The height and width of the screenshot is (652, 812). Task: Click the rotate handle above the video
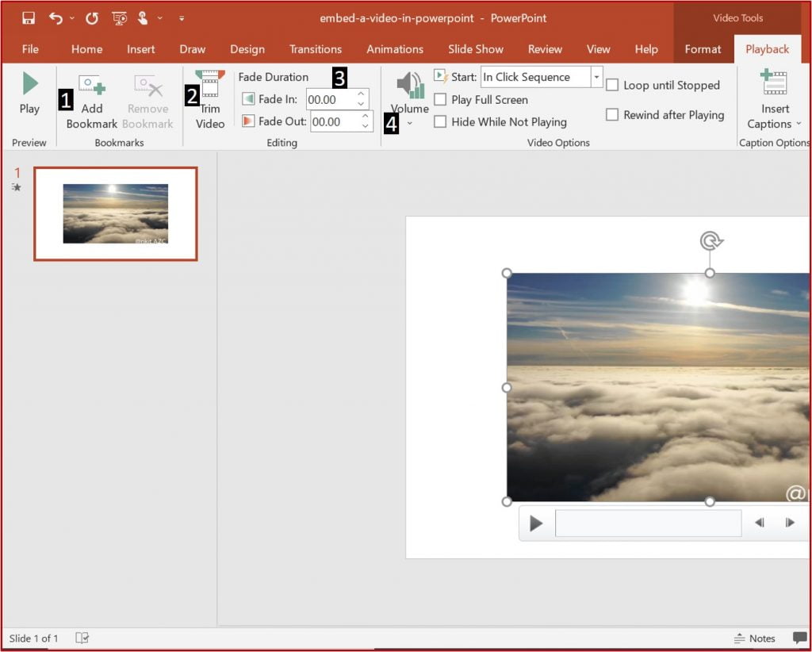[x=710, y=241]
